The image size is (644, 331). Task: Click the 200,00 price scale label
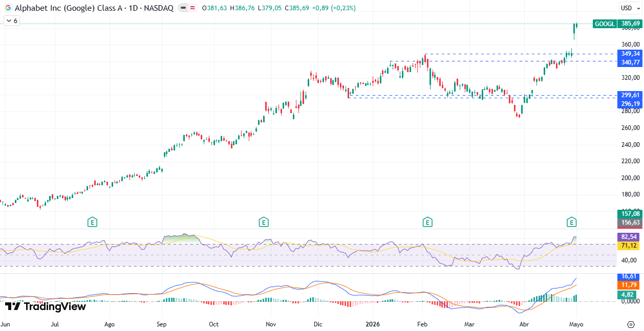click(631, 178)
